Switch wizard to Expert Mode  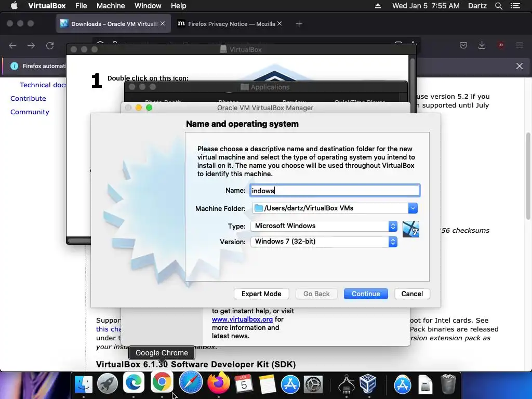(x=261, y=294)
